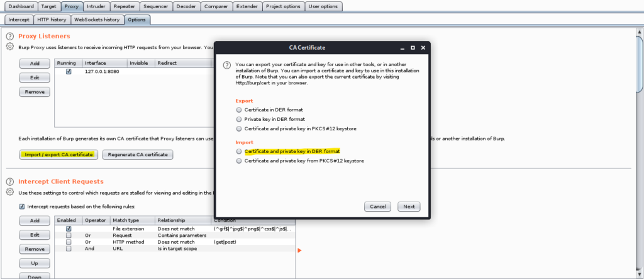The width and height of the screenshot is (644, 279).
Task: Click Interface column header in listeners table
Action: (x=104, y=63)
